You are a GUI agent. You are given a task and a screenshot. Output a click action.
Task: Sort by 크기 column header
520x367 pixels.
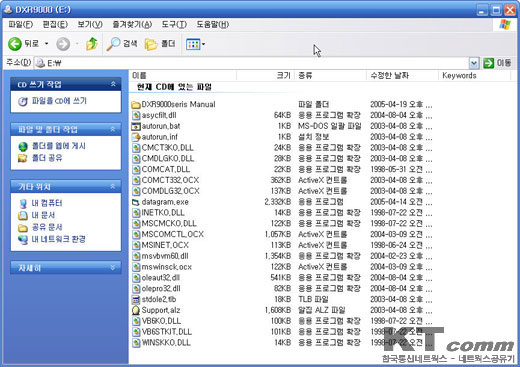(x=265, y=75)
